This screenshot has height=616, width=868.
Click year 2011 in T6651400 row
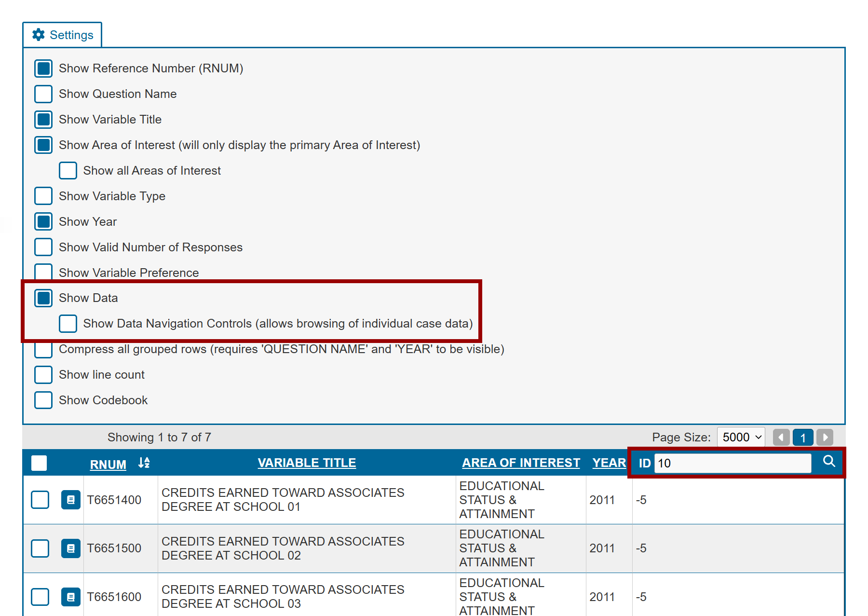[x=602, y=500]
